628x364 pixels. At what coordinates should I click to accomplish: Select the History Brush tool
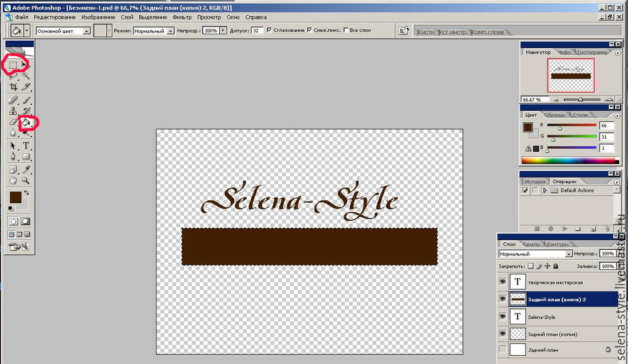[x=26, y=111]
